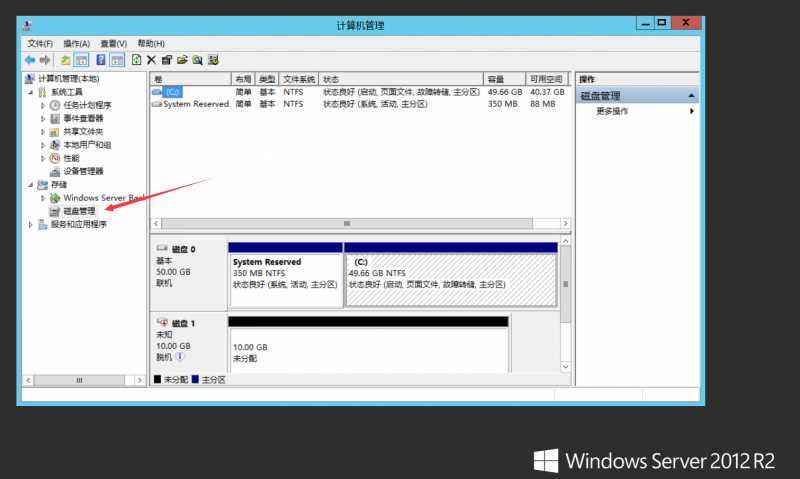Sort by the 状态 column header

401,79
